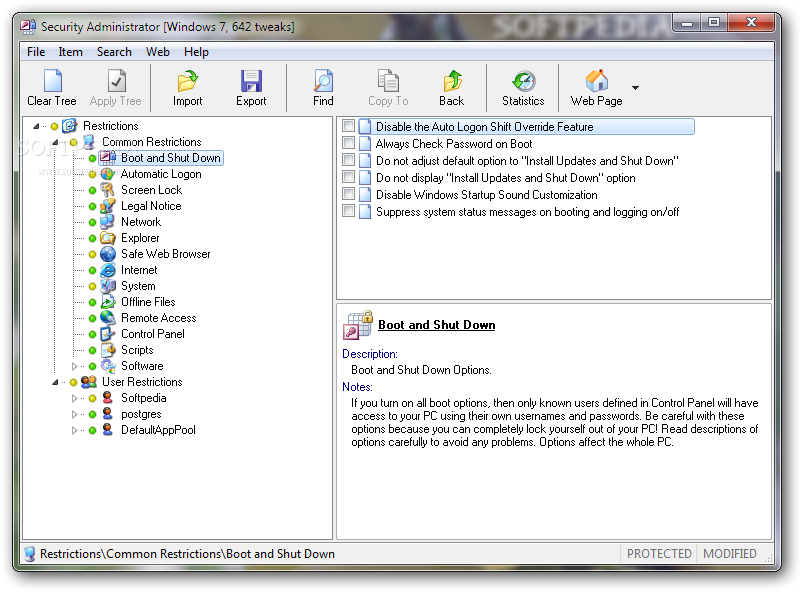Select the Screen Lock keys icon
The width and height of the screenshot is (802, 592).
point(107,190)
